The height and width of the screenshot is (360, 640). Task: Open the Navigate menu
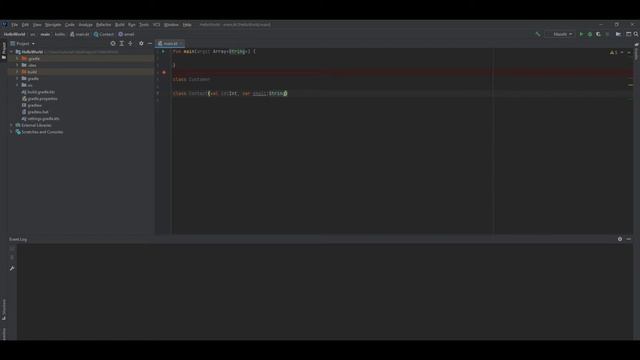coord(53,25)
